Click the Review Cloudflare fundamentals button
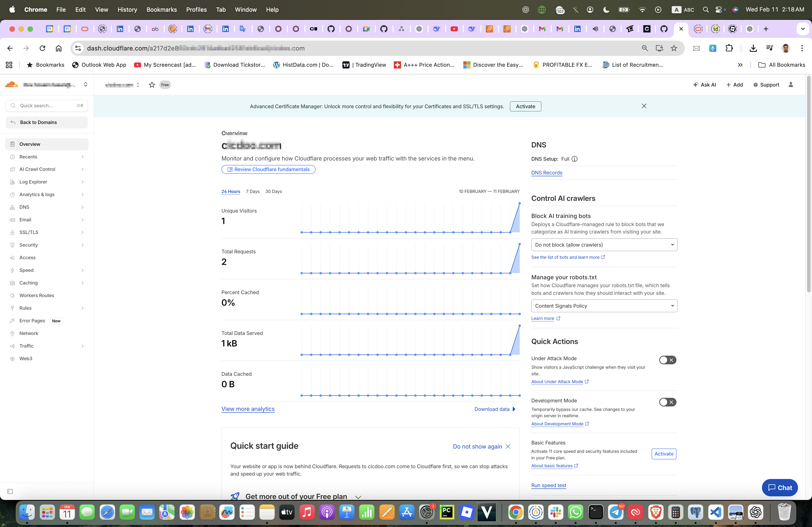812x527 pixels. (x=268, y=170)
